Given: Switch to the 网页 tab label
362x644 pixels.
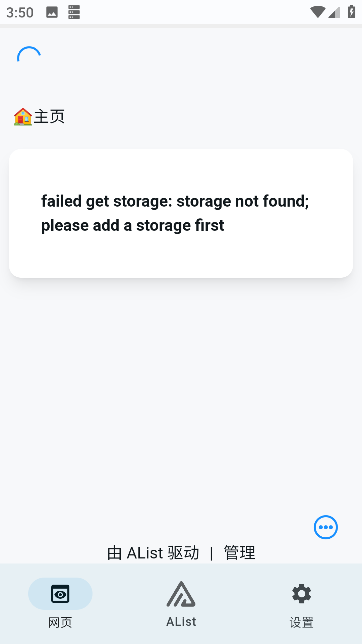Looking at the screenshot, I should [x=60, y=623].
